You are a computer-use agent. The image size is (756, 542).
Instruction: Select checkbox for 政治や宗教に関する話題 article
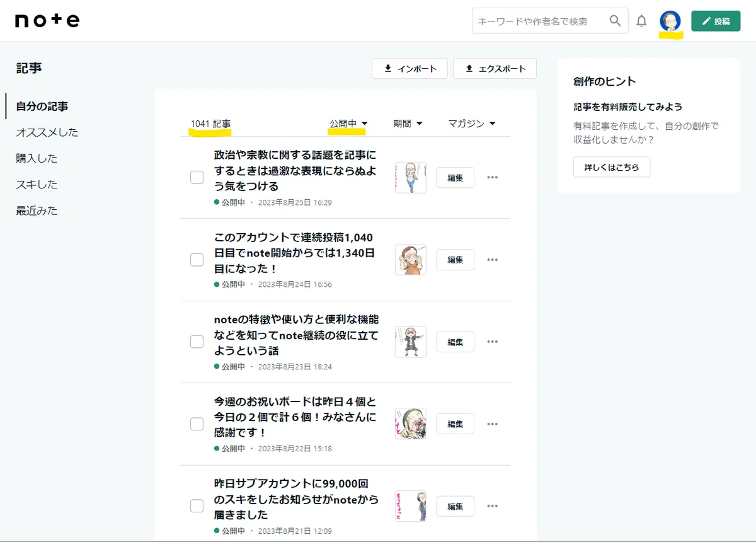click(197, 177)
